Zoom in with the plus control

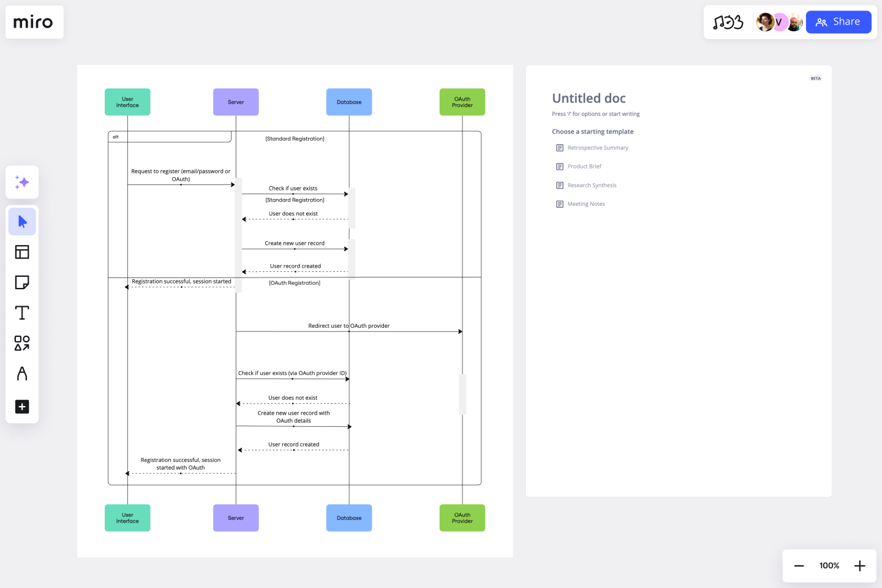coord(860,565)
